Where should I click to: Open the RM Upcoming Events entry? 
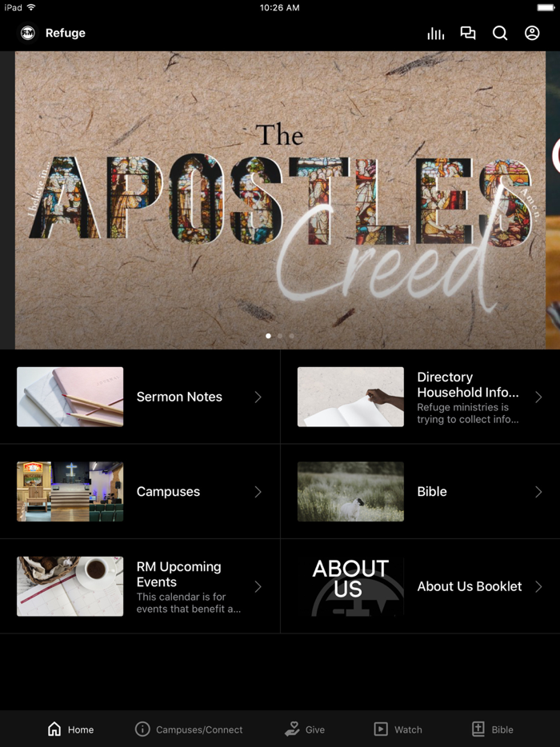140,586
